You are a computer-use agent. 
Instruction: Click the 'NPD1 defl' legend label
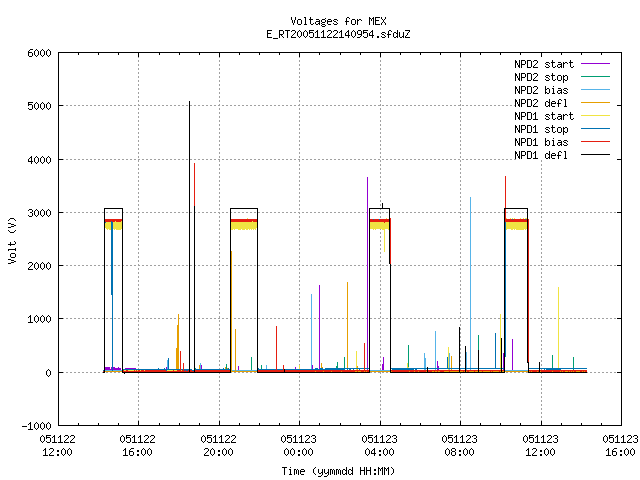pos(541,156)
